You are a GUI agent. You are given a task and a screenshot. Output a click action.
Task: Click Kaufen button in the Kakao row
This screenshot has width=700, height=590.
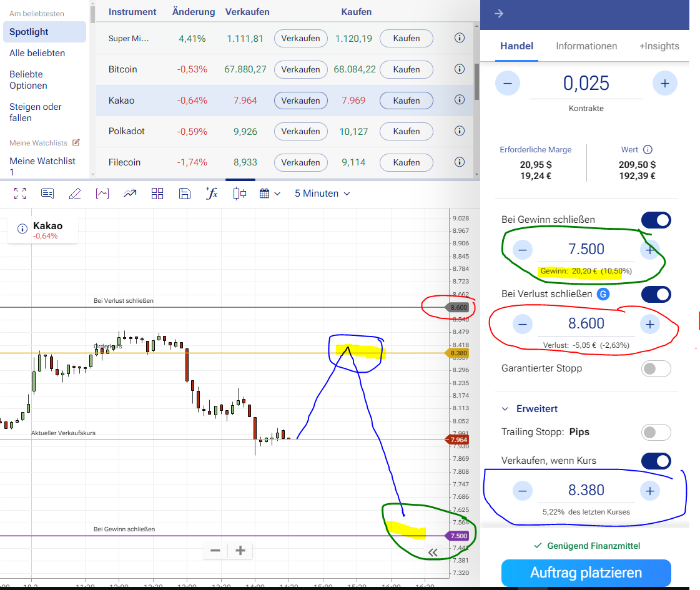(x=407, y=100)
